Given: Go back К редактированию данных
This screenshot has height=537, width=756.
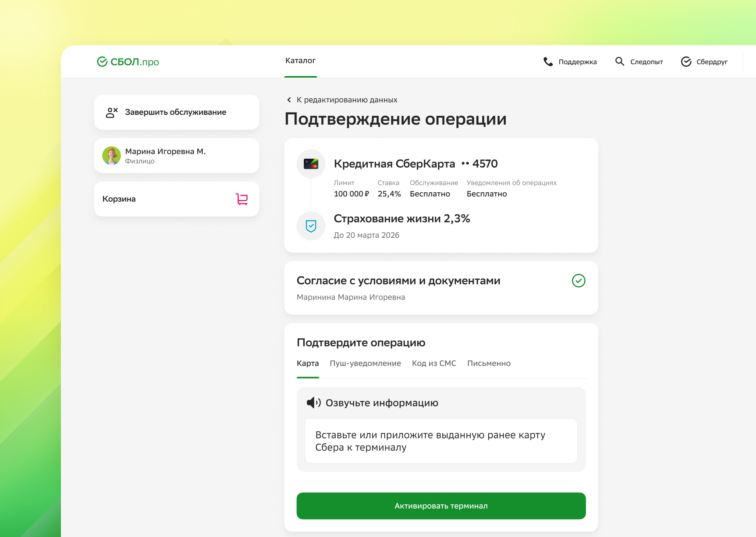Looking at the screenshot, I should [347, 100].
